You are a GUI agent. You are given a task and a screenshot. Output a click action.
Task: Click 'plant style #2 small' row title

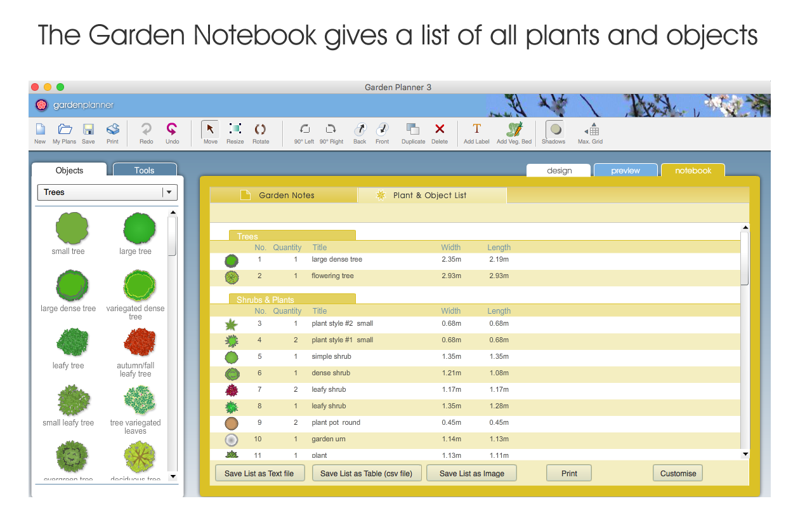(x=343, y=324)
